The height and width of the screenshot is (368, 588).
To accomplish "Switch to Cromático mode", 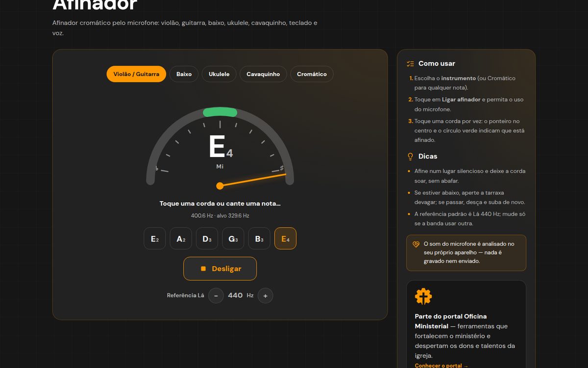I will 312,74.
